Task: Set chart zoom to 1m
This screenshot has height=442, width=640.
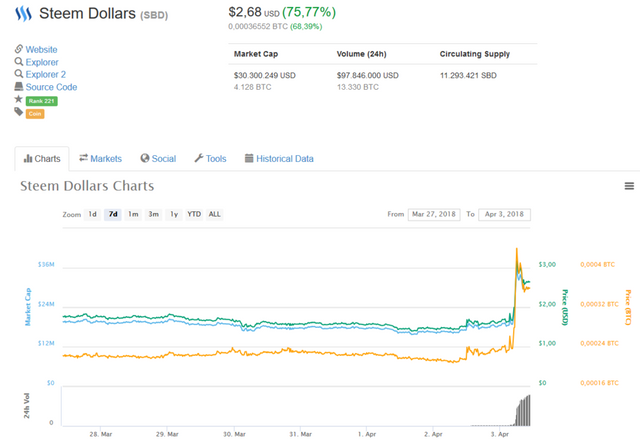Action: pyautogui.click(x=133, y=214)
